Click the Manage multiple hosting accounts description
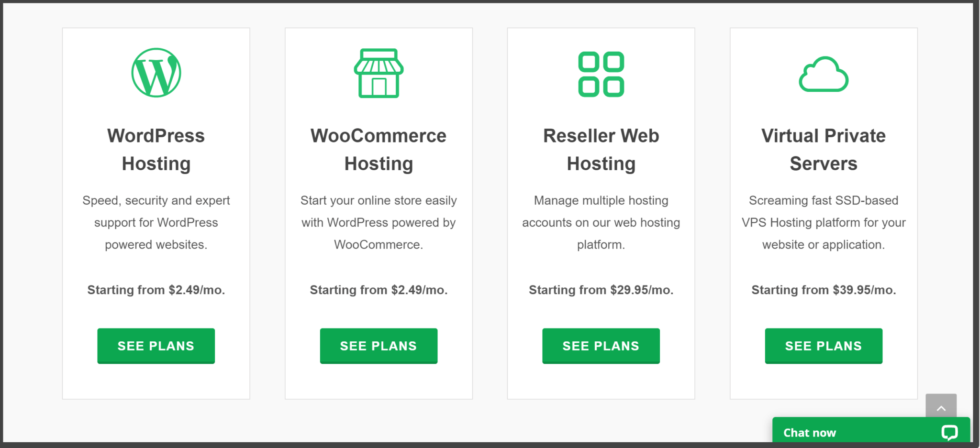980x448 pixels. (601, 222)
